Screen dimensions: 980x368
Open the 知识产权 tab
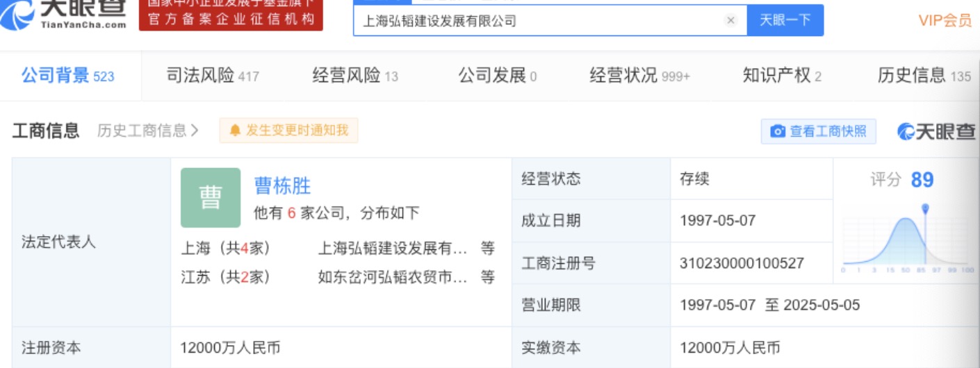(782, 76)
